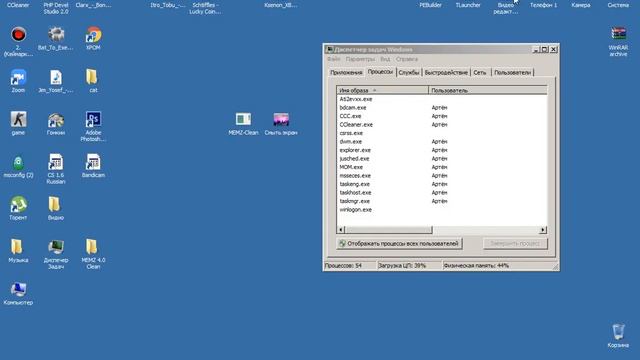Select the bdcam.exe process row

click(442, 107)
